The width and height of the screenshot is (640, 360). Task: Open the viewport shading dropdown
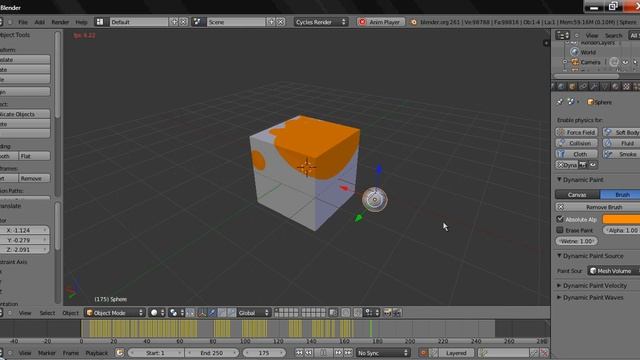[157, 313]
